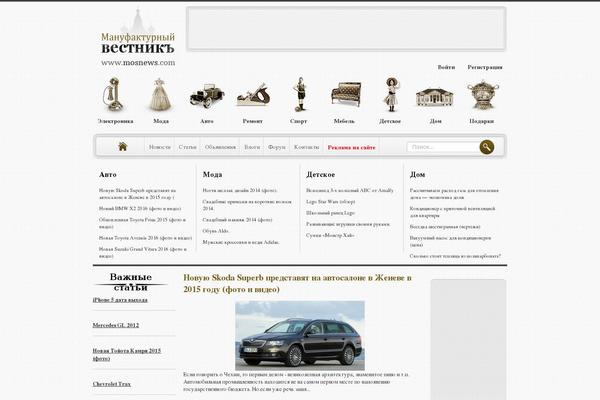Image resolution: width=600 pixels, height=400 pixels.
Task: Choose the Дом mansion icon
Action: 435,97
